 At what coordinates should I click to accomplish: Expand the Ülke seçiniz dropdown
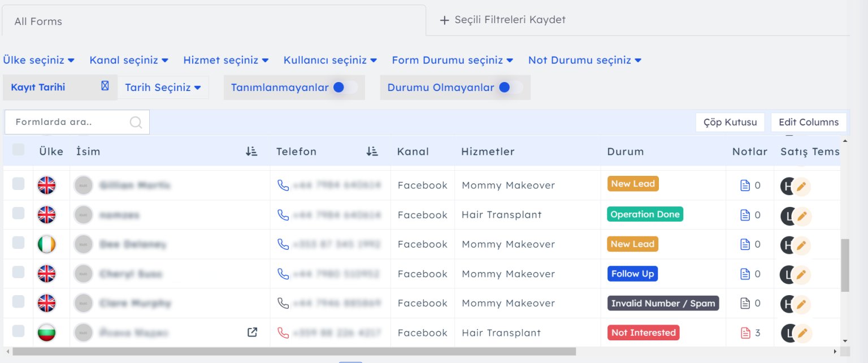pyautogui.click(x=39, y=60)
